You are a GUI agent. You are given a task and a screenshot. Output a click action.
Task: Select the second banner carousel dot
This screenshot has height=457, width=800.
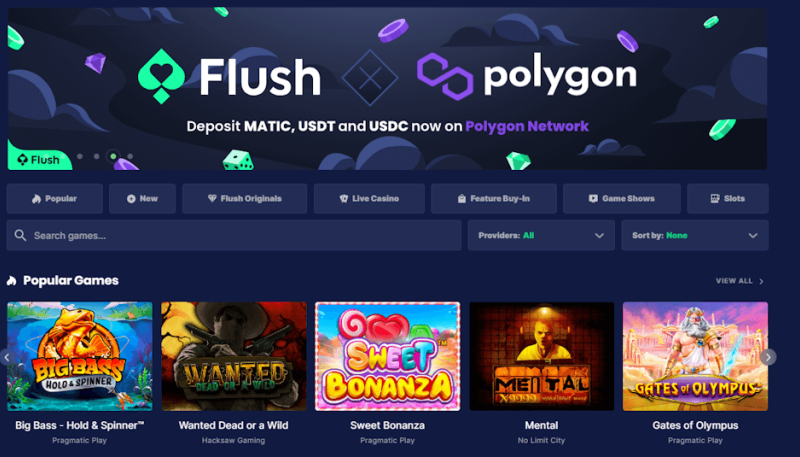96,157
